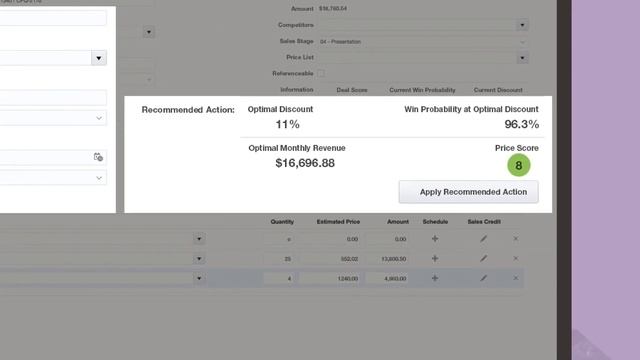640x360 pixels.
Task: Open product dropdown on the 13,800.50 row
Action: (x=199, y=259)
